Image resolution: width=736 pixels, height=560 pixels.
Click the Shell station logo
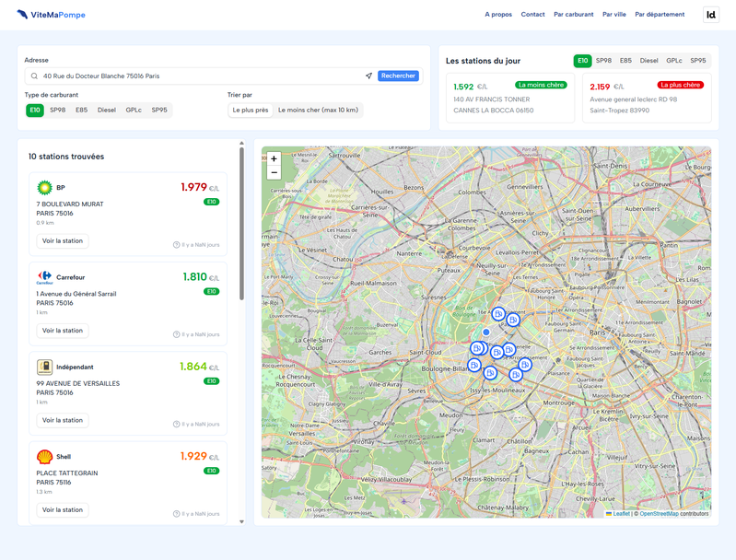point(44,457)
